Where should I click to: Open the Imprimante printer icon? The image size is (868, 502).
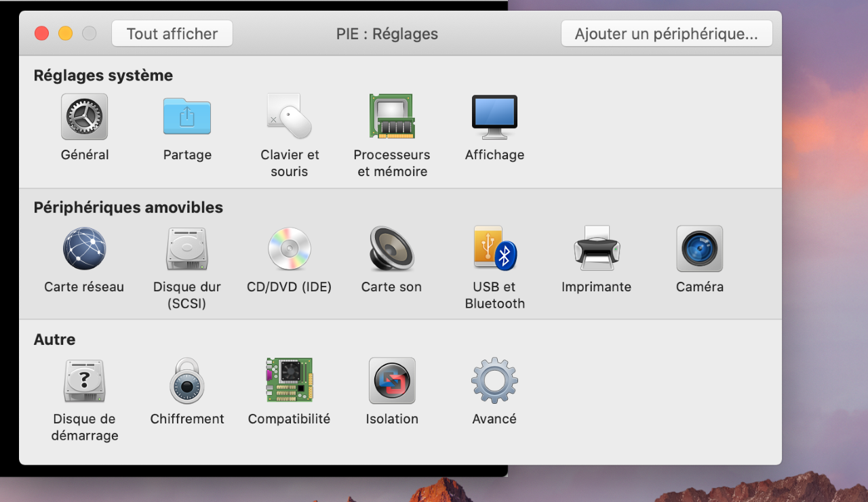click(x=597, y=249)
